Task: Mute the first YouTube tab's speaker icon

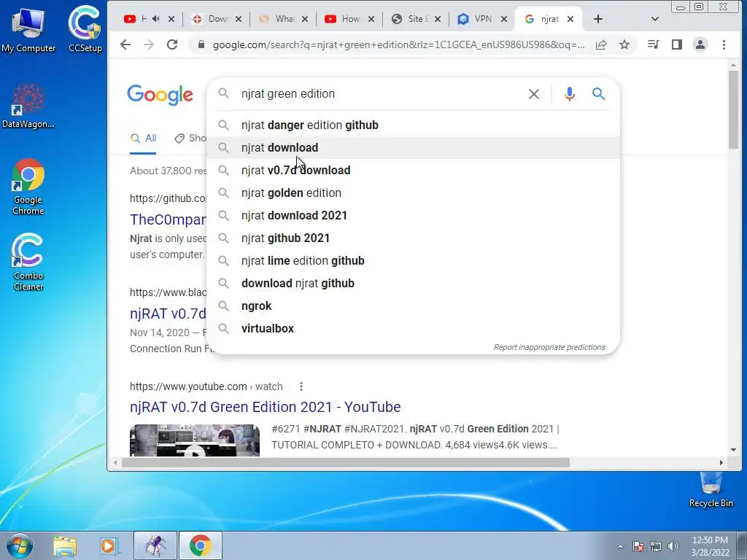Action: 155,19
